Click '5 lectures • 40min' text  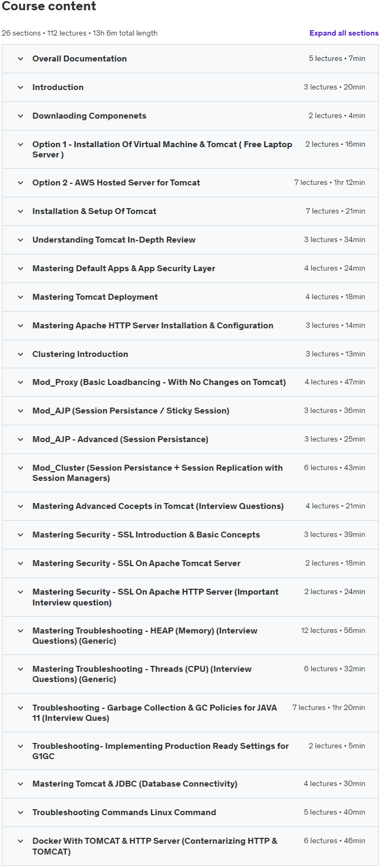click(x=335, y=812)
